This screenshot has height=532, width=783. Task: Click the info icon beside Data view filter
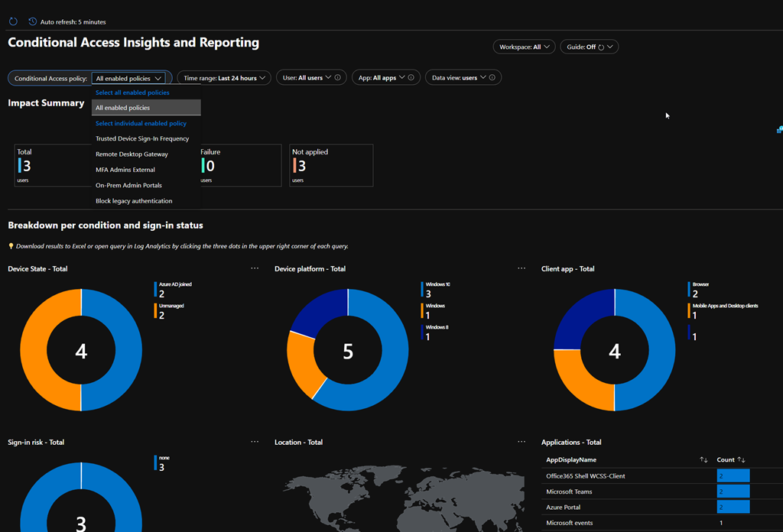click(x=492, y=77)
